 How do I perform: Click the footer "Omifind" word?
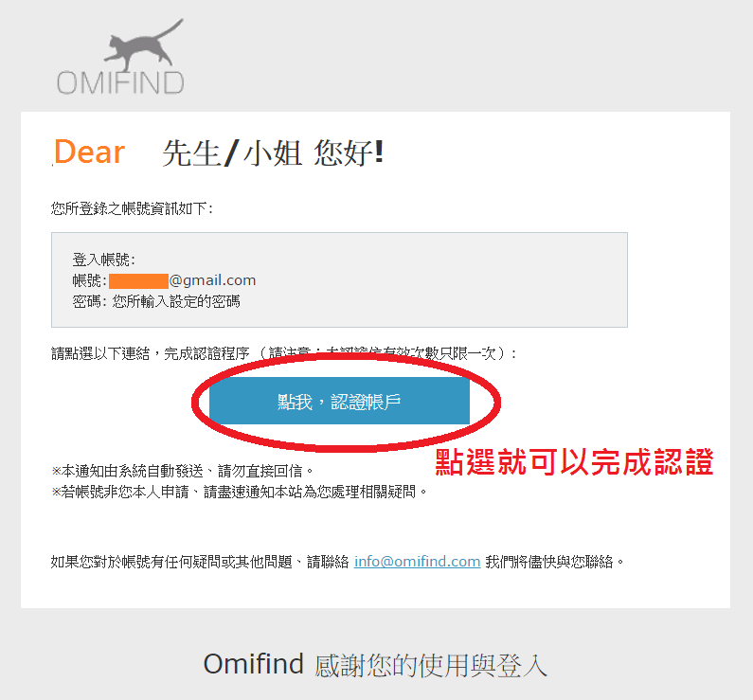pos(254,664)
